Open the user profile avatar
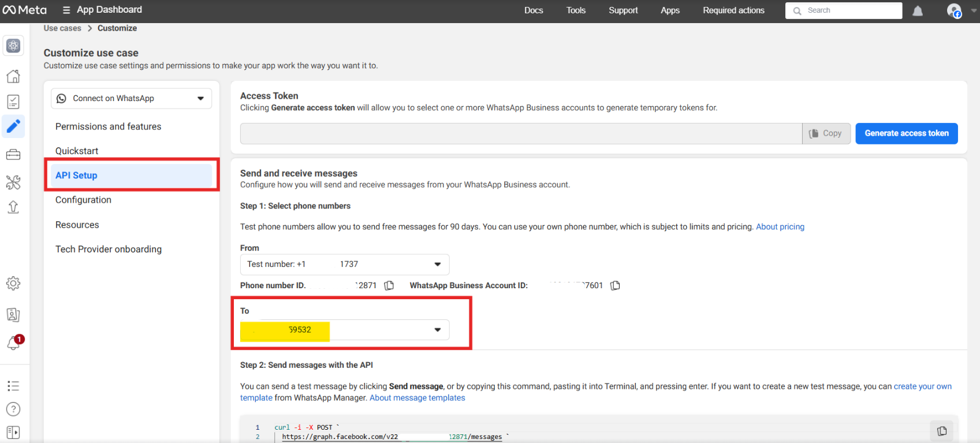The height and width of the screenshot is (443, 980). click(x=953, y=11)
